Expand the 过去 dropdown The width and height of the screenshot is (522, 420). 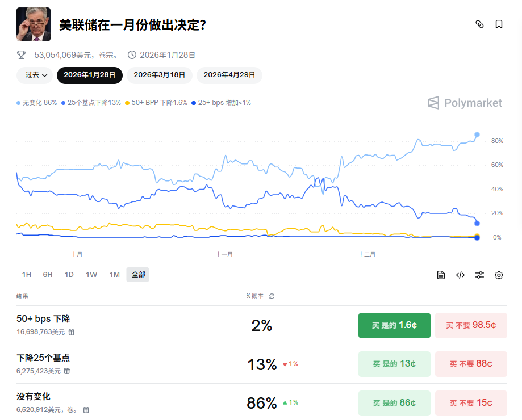[x=36, y=75]
